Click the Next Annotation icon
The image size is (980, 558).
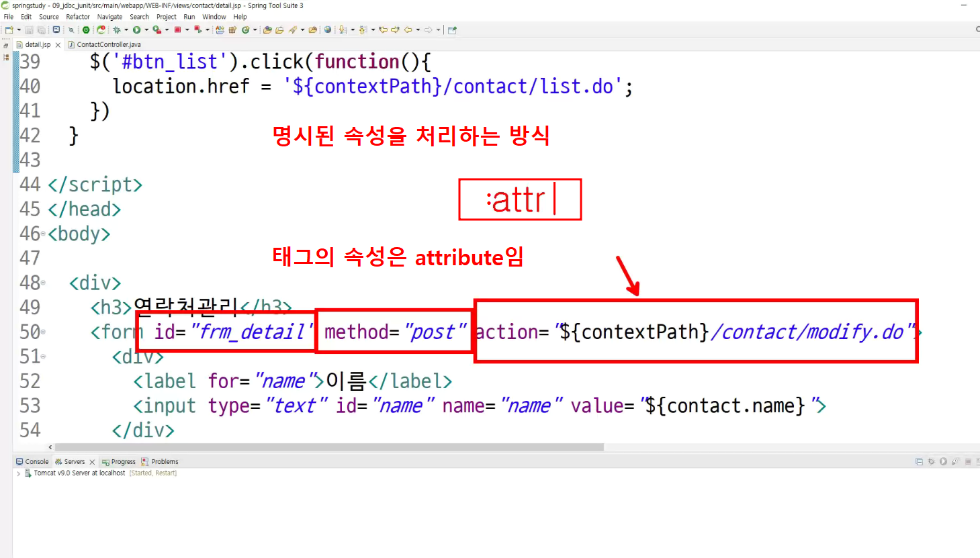(343, 30)
